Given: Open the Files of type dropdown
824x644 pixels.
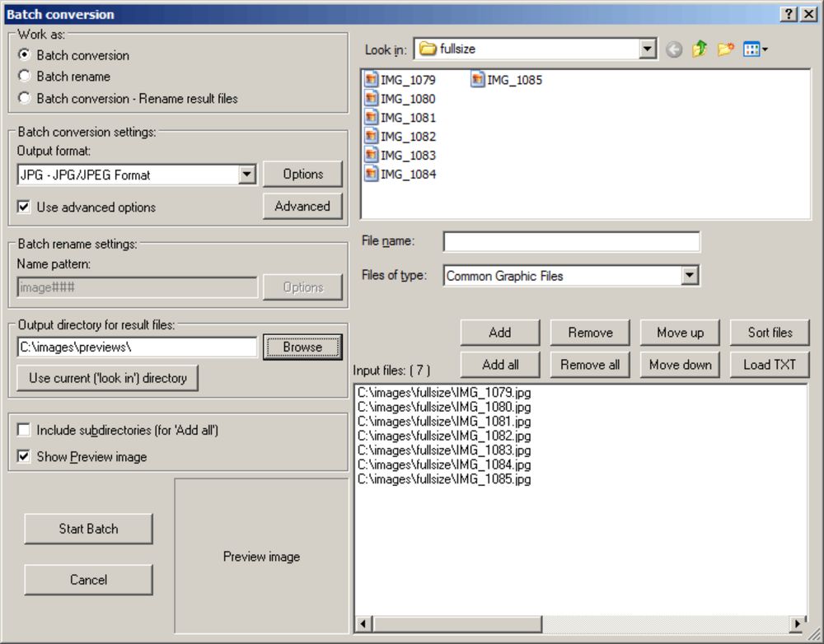Looking at the screenshot, I should [x=690, y=275].
